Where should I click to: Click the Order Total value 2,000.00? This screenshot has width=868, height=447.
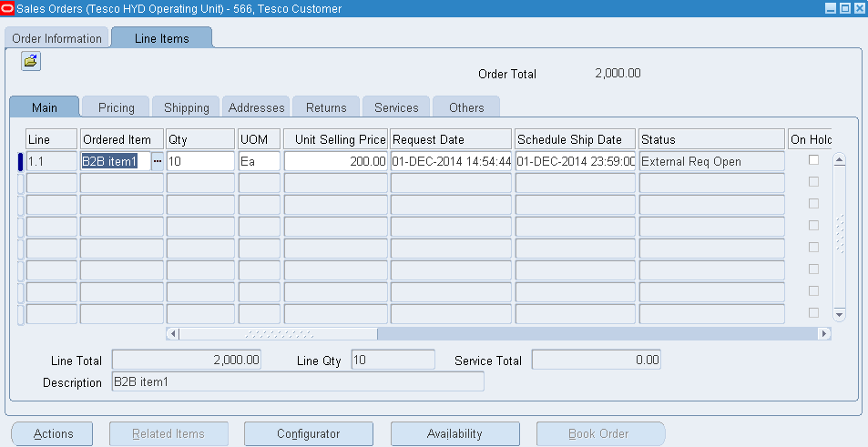click(618, 73)
